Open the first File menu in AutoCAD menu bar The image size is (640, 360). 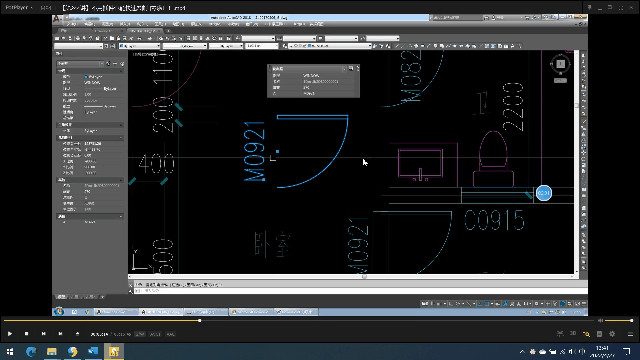pyautogui.click(x=71, y=24)
